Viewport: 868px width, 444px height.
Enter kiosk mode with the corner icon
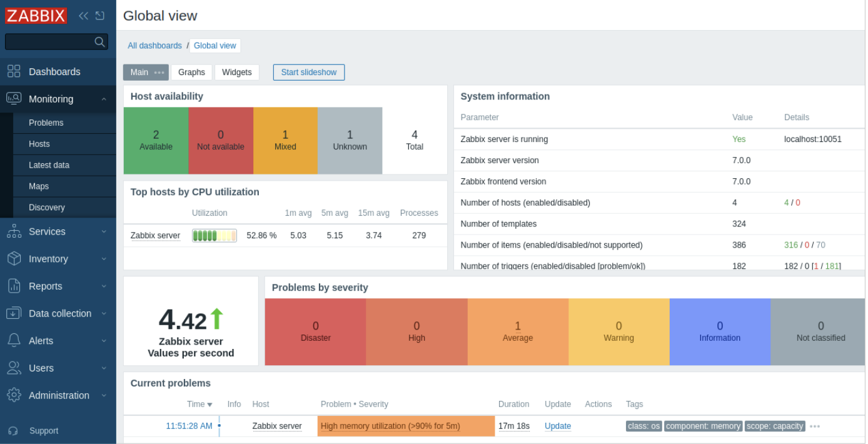coord(100,16)
